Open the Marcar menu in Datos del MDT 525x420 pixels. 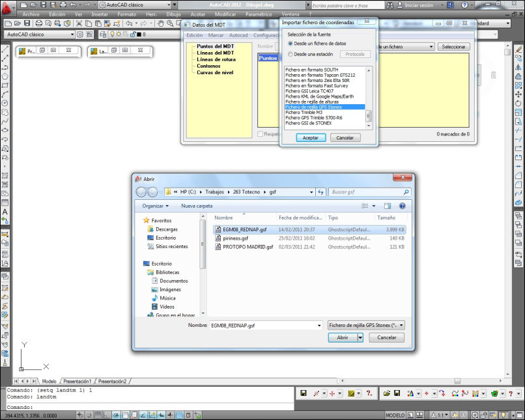216,35
